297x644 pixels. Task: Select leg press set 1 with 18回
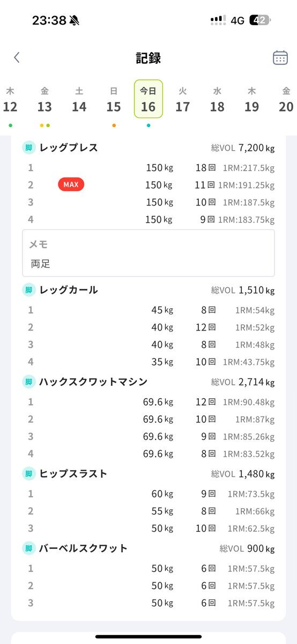point(148,168)
